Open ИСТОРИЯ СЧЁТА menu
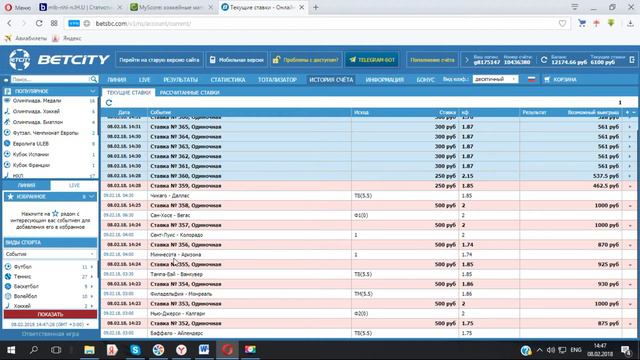 331,80
